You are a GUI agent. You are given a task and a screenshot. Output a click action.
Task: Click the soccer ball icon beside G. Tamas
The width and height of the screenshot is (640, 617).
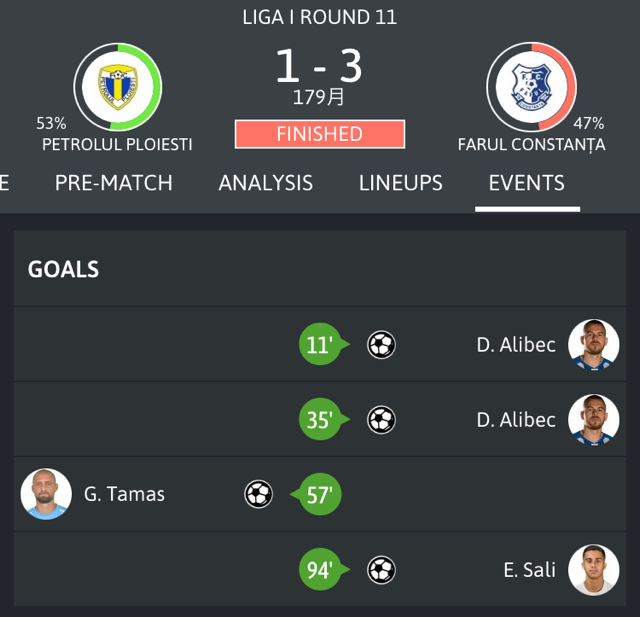pos(258,494)
